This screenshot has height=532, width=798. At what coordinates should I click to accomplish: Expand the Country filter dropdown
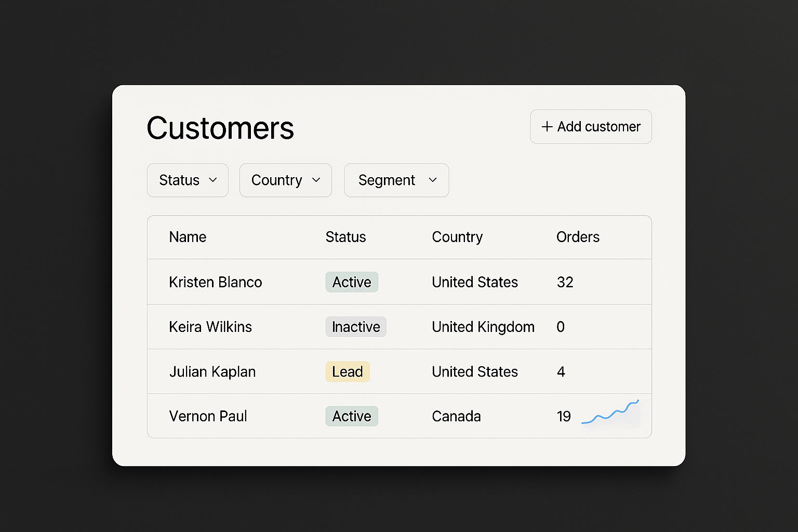pyautogui.click(x=285, y=180)
